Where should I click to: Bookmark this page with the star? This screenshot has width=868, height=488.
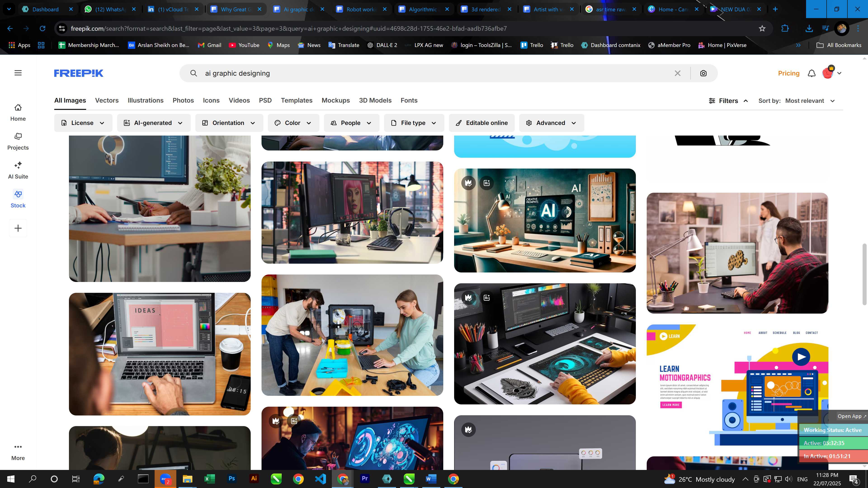tap(762, 29)
